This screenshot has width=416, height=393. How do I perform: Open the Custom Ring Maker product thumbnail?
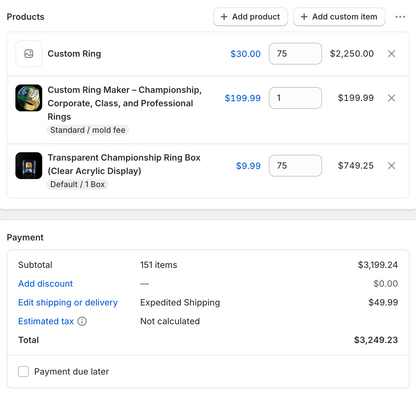(x=29, y=98)
